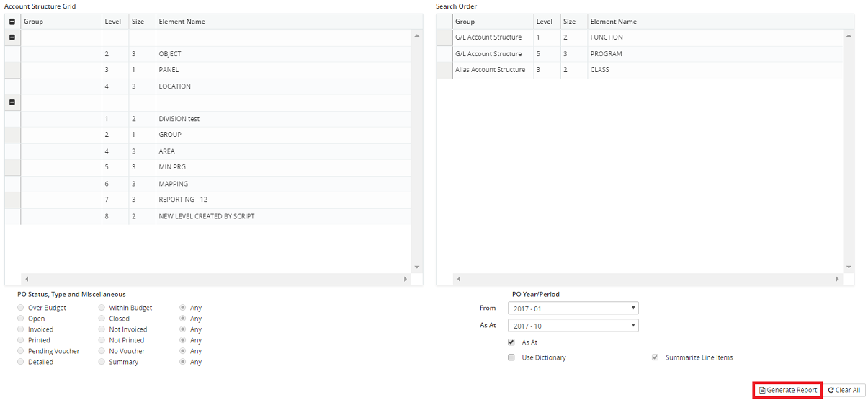Select the PROGRAM row in Search Order
The width and height of the screenshot is (868, 400).
point(606,54)
